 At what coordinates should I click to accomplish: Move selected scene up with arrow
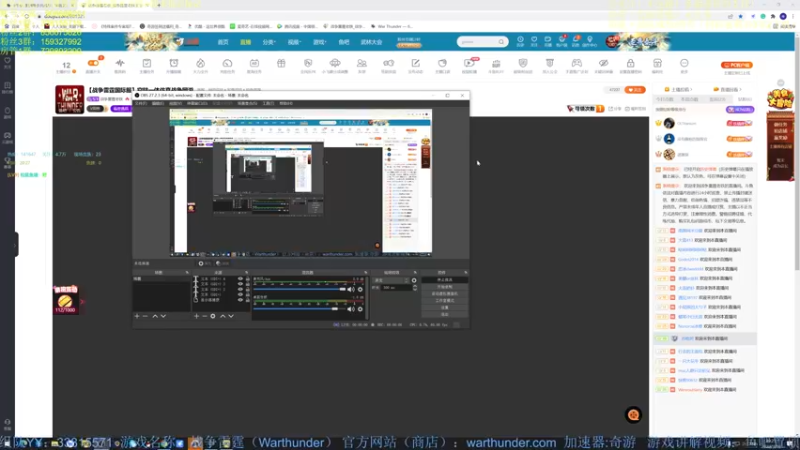[x=155, y=316]
